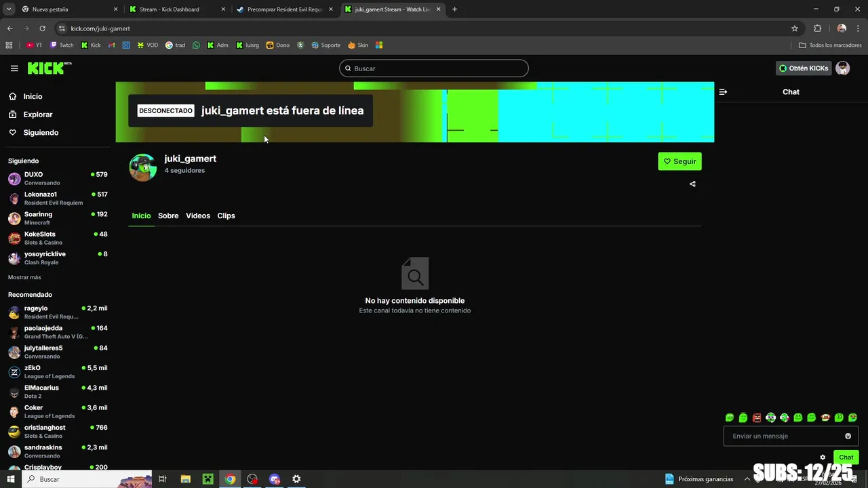The width and height of the screenshot is (868, 488).
Task: Open the KokeSlots channel
Action: tap(58, 238)
